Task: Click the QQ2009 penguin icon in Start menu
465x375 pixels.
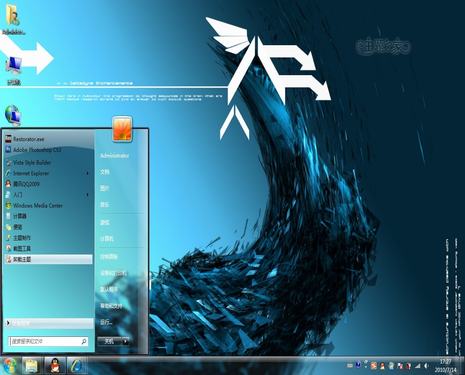Action: click(x=8, y=184)
